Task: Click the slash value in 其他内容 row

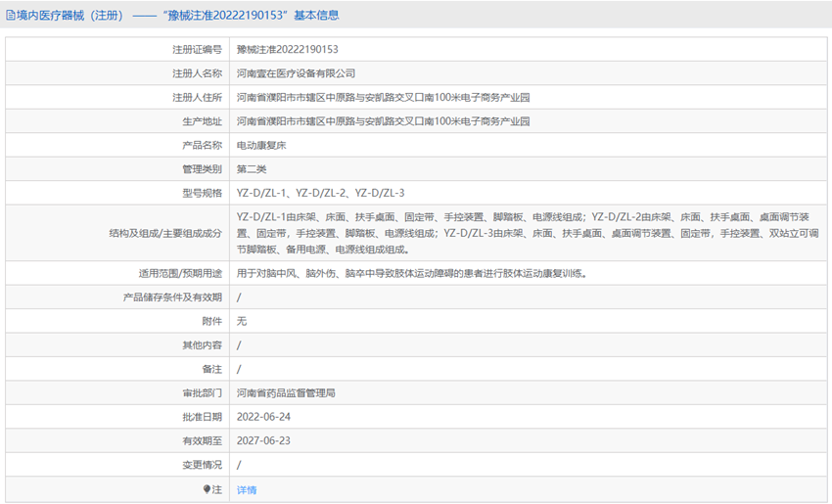Action: click(239, 344)
